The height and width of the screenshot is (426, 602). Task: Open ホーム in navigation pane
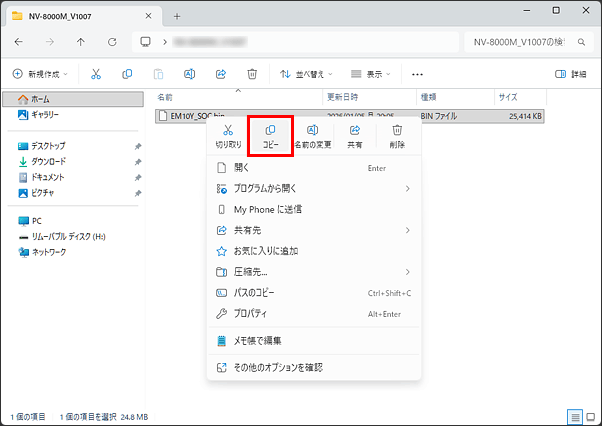pyautogui.click(x=73, y=99)
